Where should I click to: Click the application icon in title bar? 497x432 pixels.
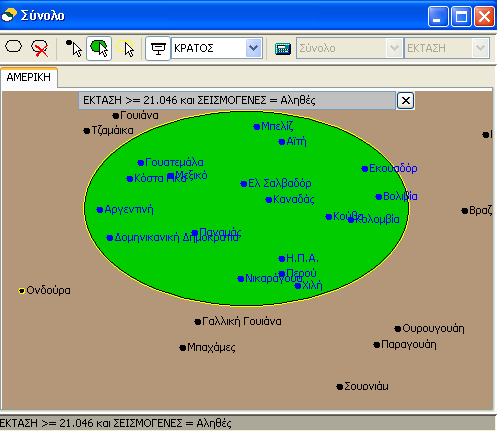click(9, 15)
